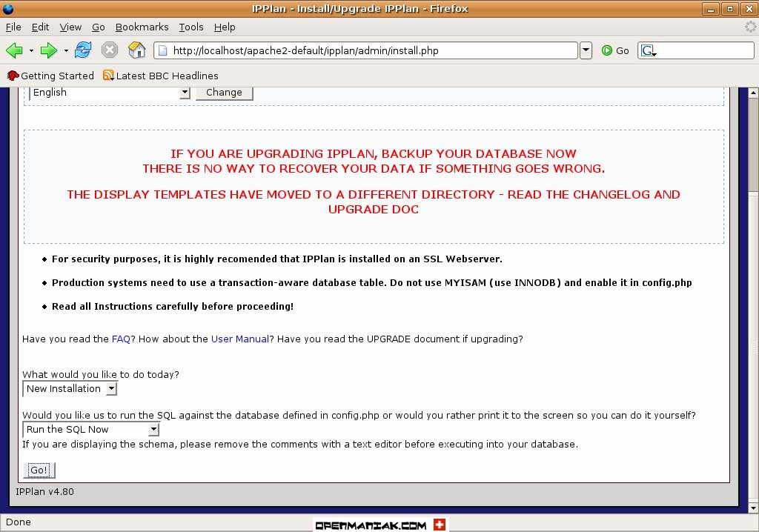Open the View menu
This screenshot has width=759, height=532.
70,27
